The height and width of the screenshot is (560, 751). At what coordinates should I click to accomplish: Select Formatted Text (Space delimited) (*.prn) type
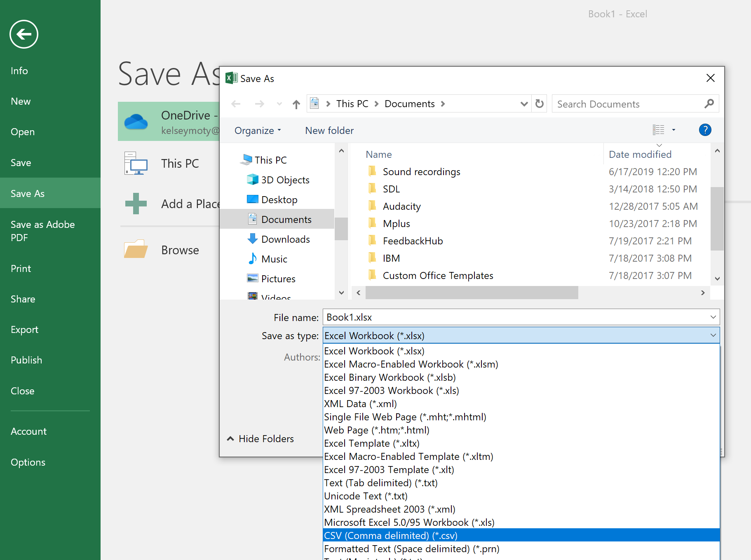click(x=521, y=548)
